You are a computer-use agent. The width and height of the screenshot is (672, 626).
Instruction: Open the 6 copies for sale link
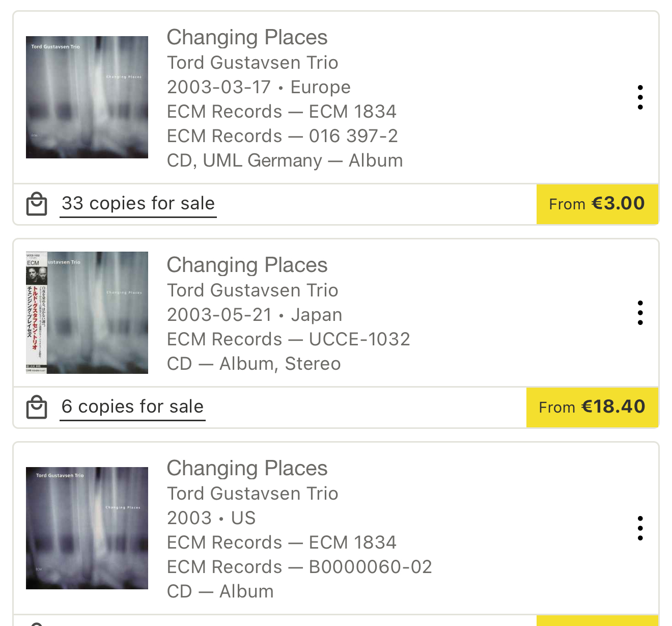132,406
